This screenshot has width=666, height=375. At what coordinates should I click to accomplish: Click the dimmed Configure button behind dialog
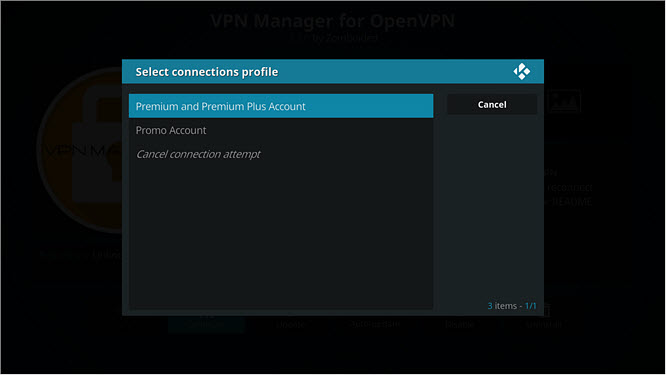tap(207, 324)
